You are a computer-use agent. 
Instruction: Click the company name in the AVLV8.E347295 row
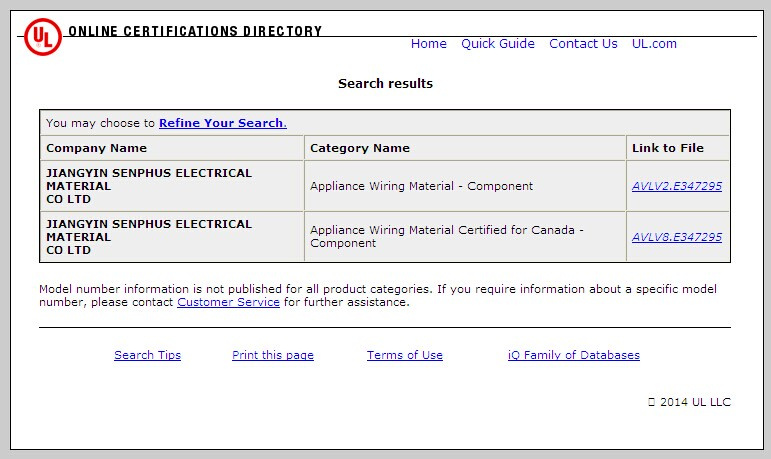[149, 237]
